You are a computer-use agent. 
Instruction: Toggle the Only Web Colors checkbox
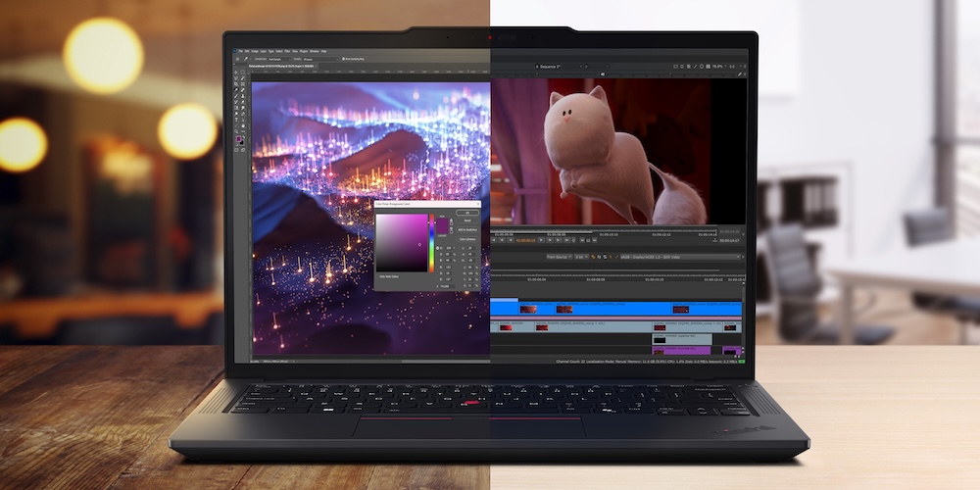(377, 277)
